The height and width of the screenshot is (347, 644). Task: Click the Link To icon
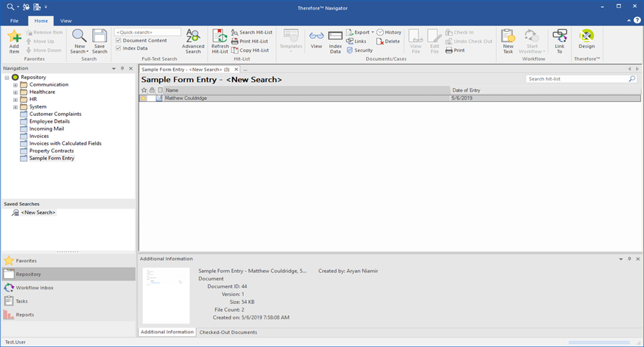(559, 40)
